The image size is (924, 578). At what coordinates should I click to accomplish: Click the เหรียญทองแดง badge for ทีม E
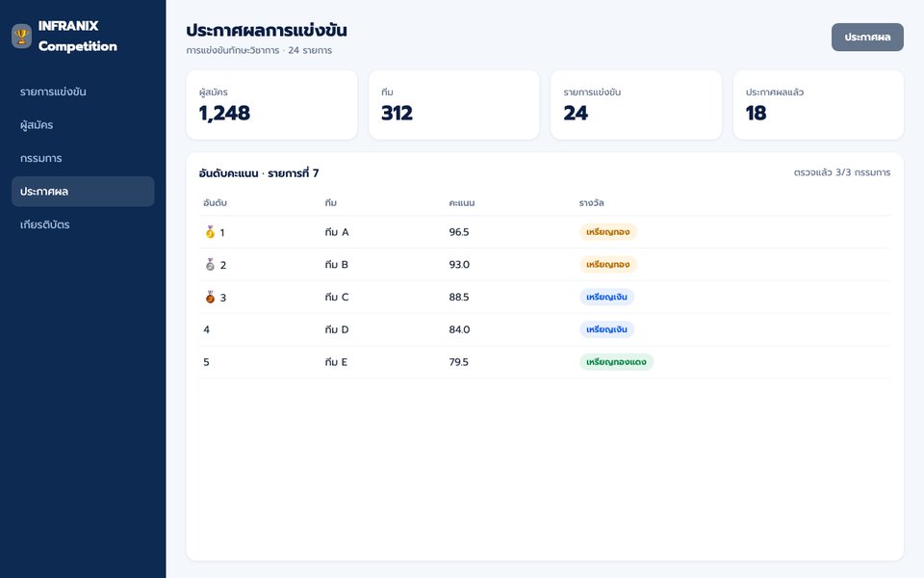pyautogui.click(x=616, y=361)
